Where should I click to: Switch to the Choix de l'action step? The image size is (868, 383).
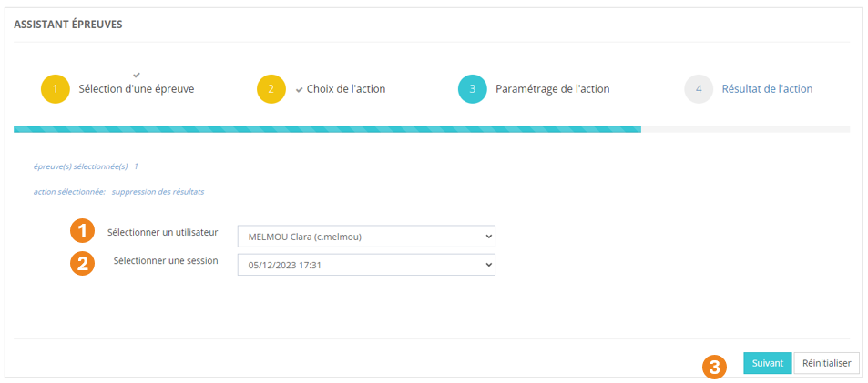tap(346, 89)
